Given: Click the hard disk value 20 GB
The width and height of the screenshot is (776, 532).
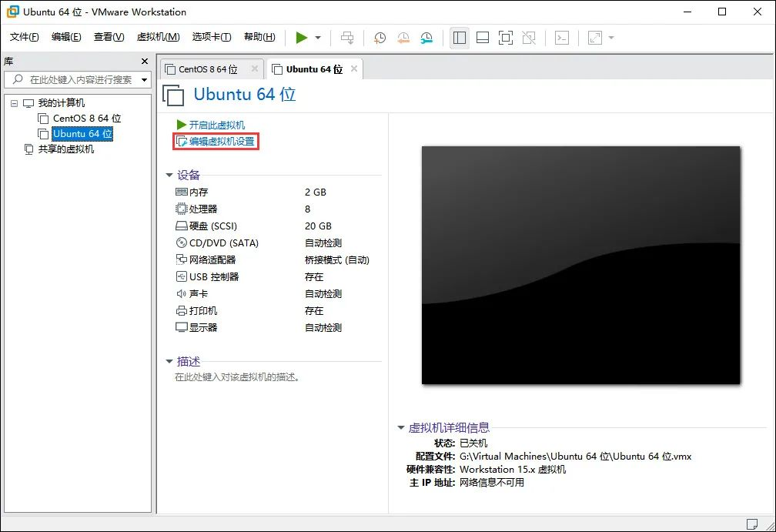Looking at the screenshot, I should [x=318, y=226].
